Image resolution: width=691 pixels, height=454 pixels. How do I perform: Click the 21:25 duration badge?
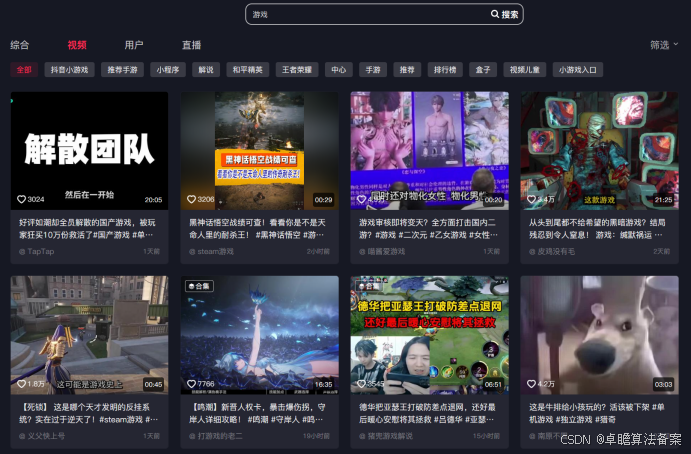pyautogui.click(x=663, y=200)
